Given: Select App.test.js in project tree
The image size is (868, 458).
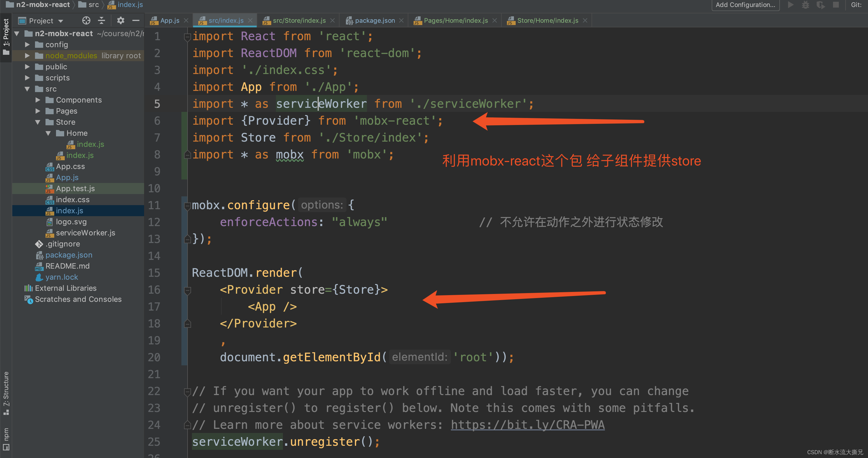Looking at the screenshot, I should [x=76, y=189].
